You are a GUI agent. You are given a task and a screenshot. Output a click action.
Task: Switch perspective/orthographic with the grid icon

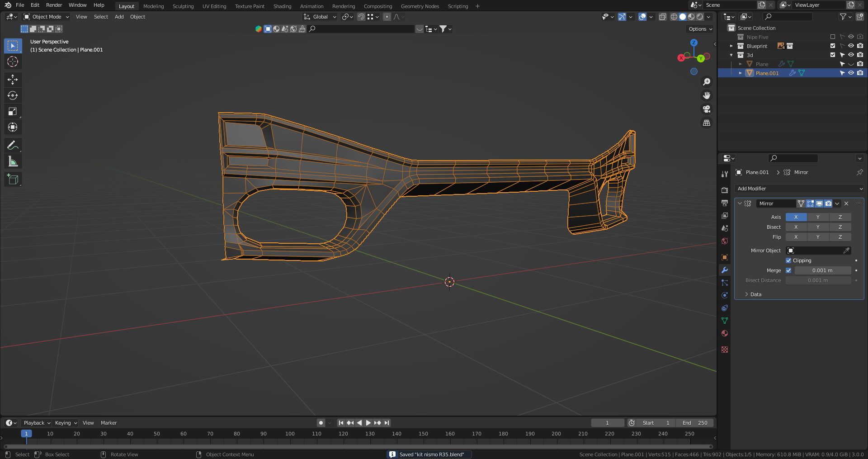[707, 123]
